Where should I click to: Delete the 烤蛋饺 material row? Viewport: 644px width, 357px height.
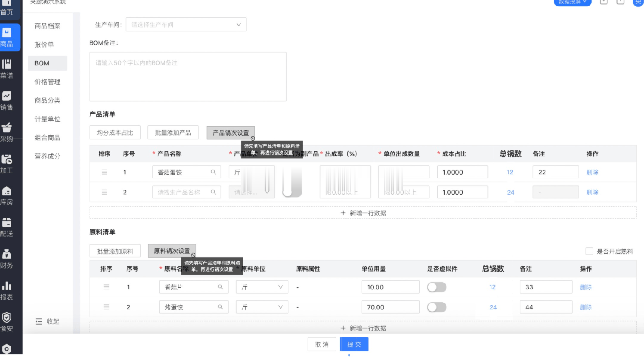(586, 307)
